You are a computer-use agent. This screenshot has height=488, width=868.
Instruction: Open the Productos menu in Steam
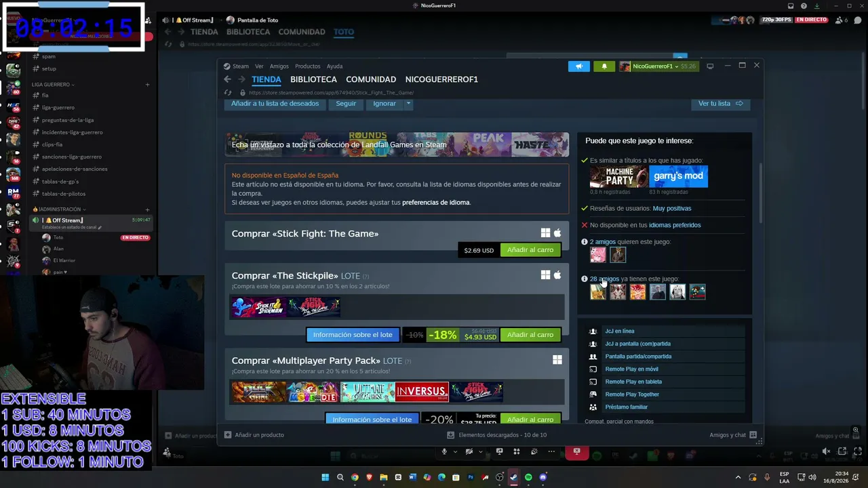pos(308,66)
